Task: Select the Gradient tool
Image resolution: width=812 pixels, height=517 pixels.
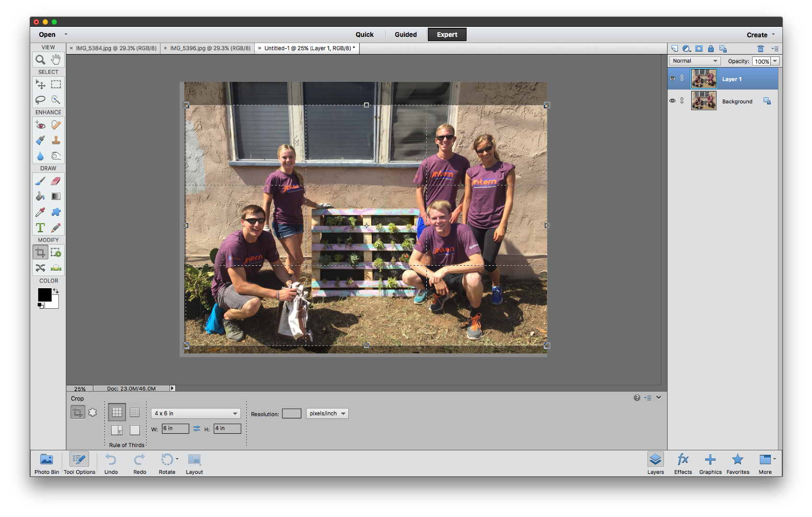Action: point(56,196)
